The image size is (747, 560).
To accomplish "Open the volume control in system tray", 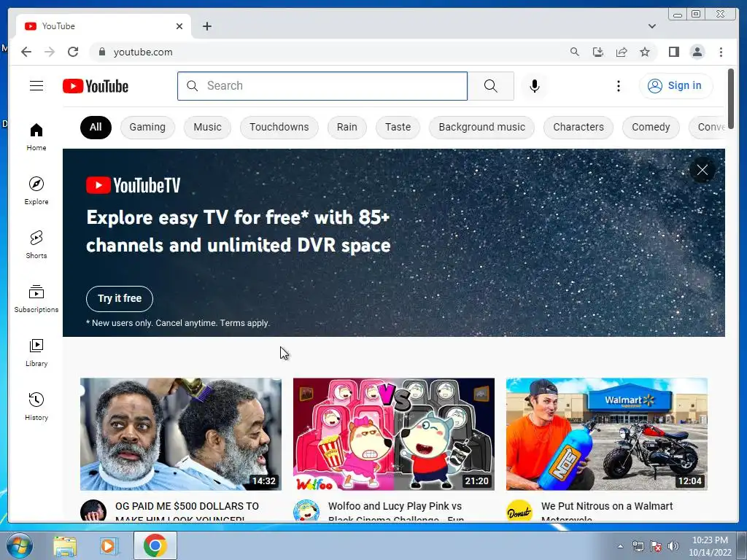I will click(x=673, y=546).
